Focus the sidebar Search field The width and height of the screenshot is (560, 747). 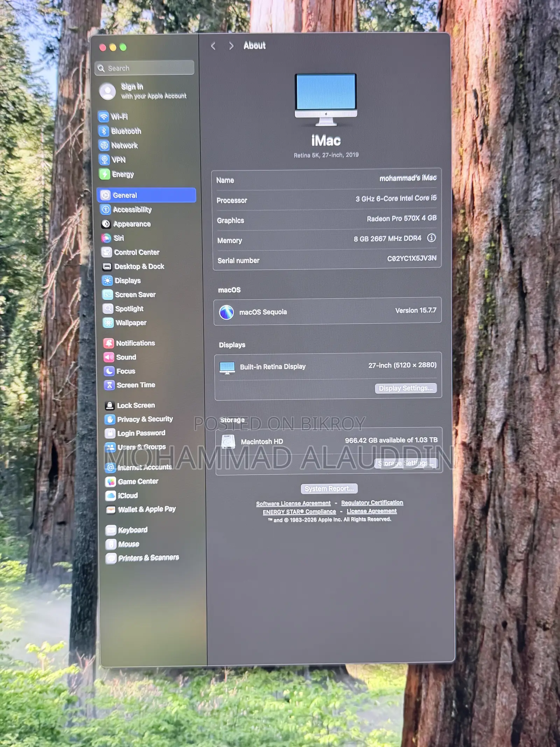coord(144,68)
